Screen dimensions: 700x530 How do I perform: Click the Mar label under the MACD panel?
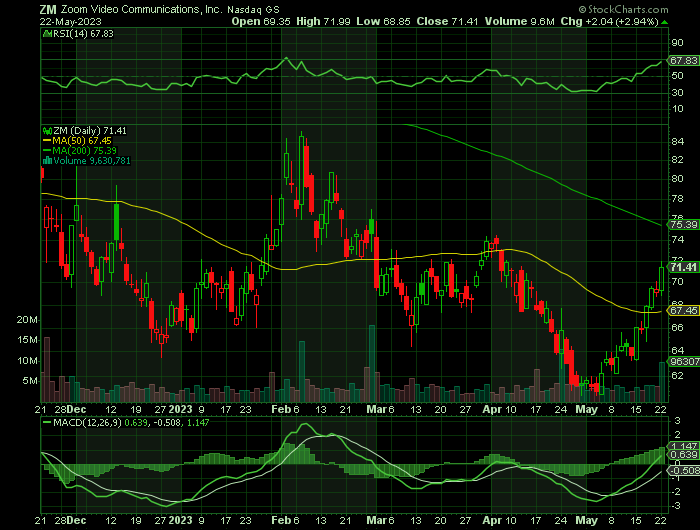(376, 521)
